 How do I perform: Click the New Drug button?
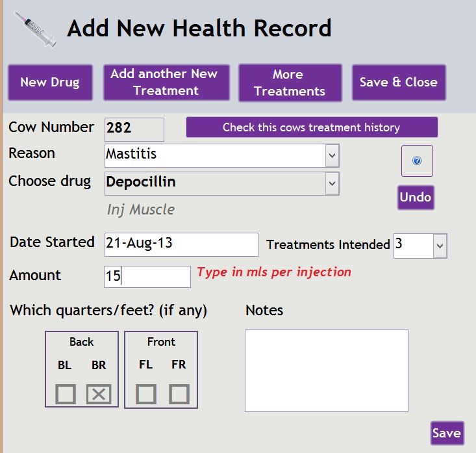pos(51,83)
